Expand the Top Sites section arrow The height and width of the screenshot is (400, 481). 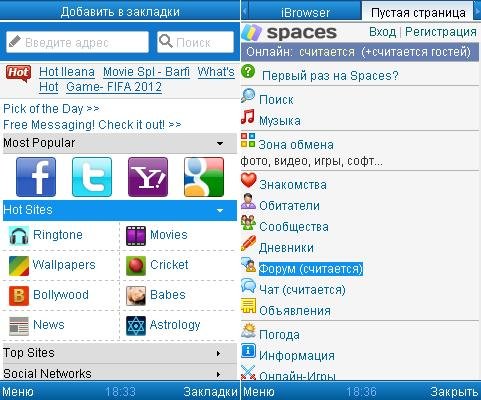tap(219, 353)
